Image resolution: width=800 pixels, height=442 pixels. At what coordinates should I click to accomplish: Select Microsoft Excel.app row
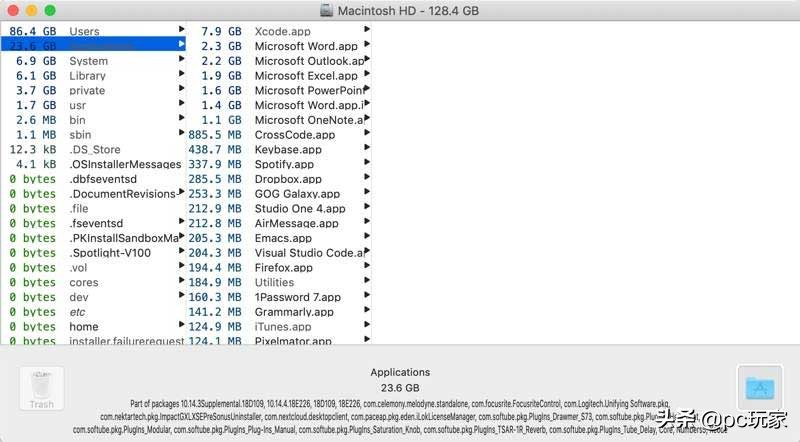[x=279, y=76]
